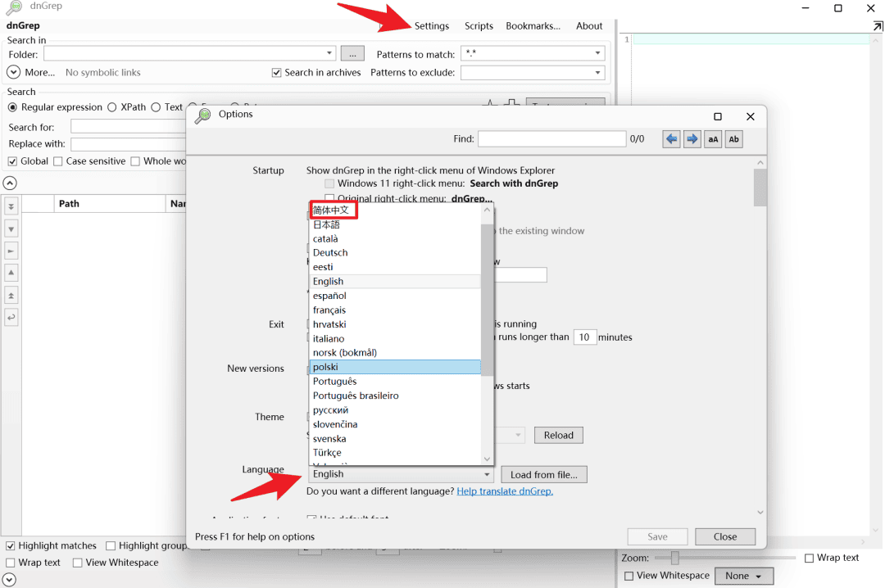Enable Wrap text checkbox in preview pane
Screen dimensions: 885x588
coord(809,558)
